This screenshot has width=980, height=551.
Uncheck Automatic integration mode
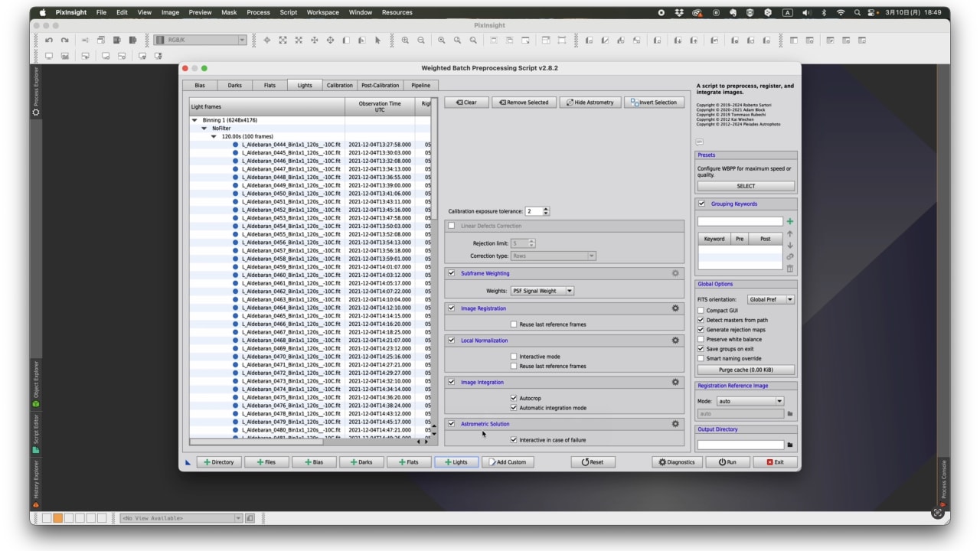[514, 408]
